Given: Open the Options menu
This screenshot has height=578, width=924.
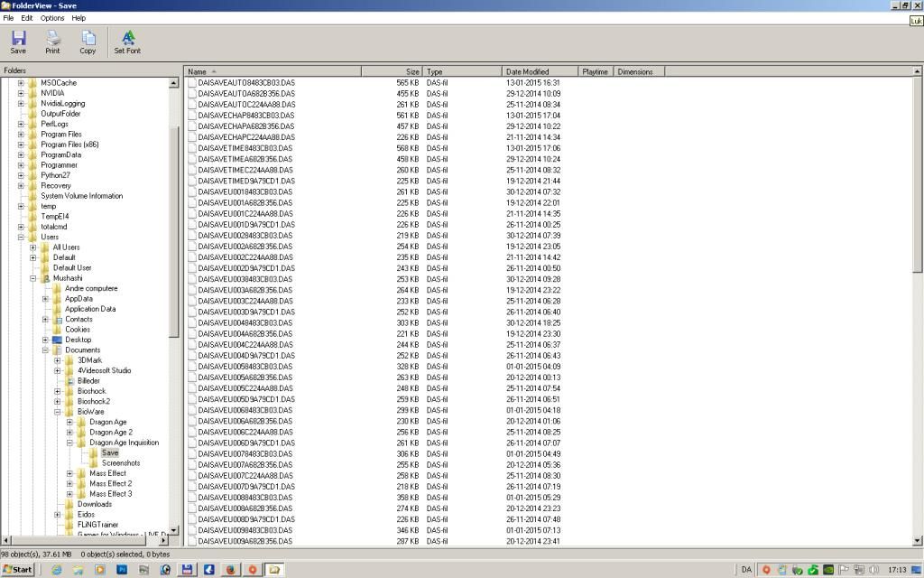Looking at the screenshot, I should pyautogui.click(x=52, y=18).
